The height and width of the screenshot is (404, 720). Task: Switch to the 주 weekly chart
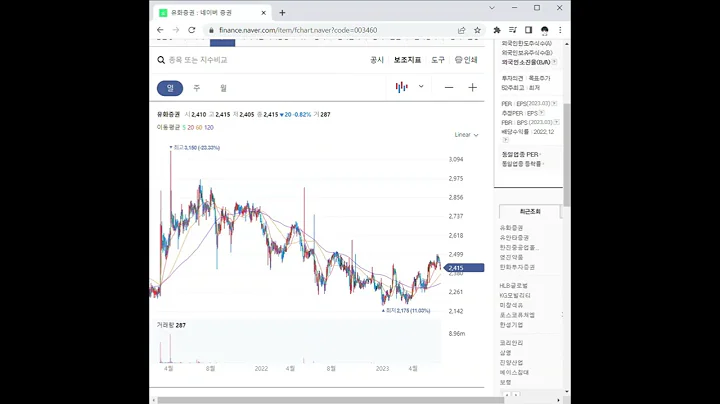click(x=197, y=88)
